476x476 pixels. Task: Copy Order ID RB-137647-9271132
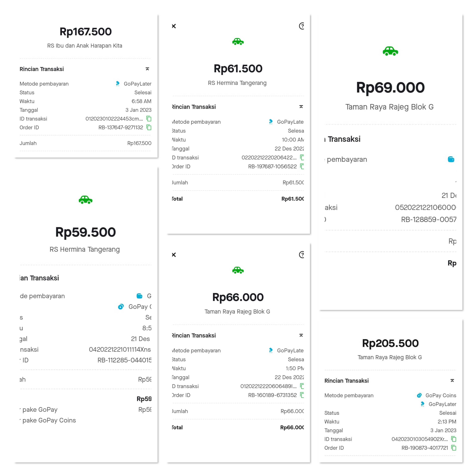pos(149,127)
